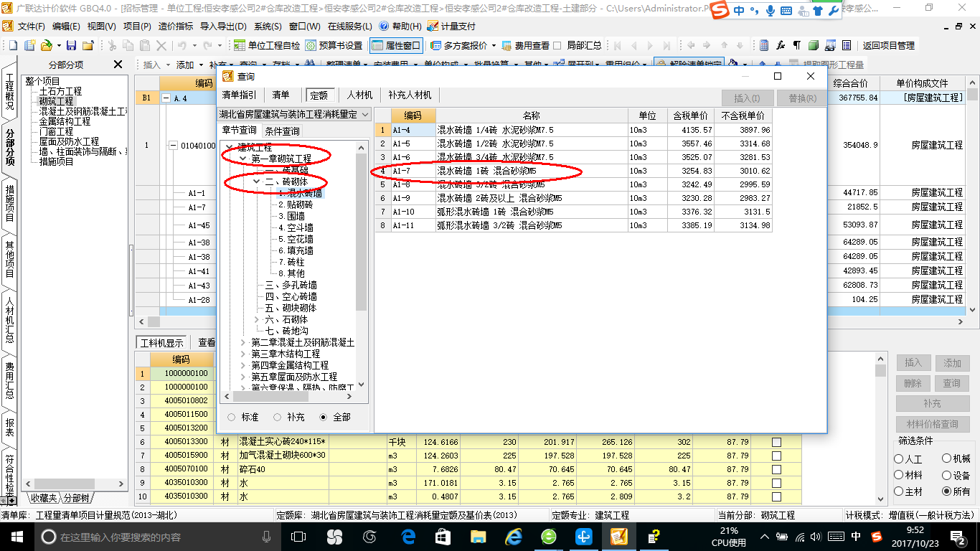The height and width of the screenshot is (551, 980).
Task: Collapse 二、砖砌体 tree node
Action: coord(256,182)
